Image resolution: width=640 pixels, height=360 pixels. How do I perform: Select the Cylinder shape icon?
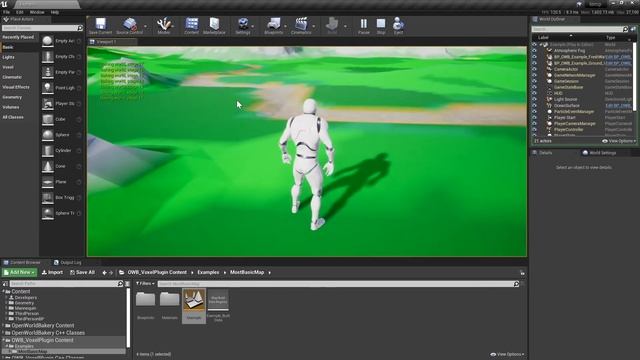(x=48, y=151)
